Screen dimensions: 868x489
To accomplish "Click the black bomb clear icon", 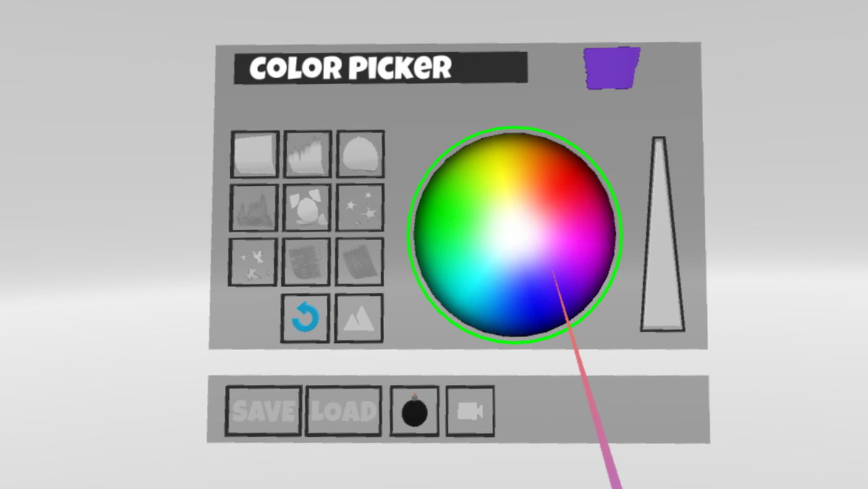I will tap(414, 411).
